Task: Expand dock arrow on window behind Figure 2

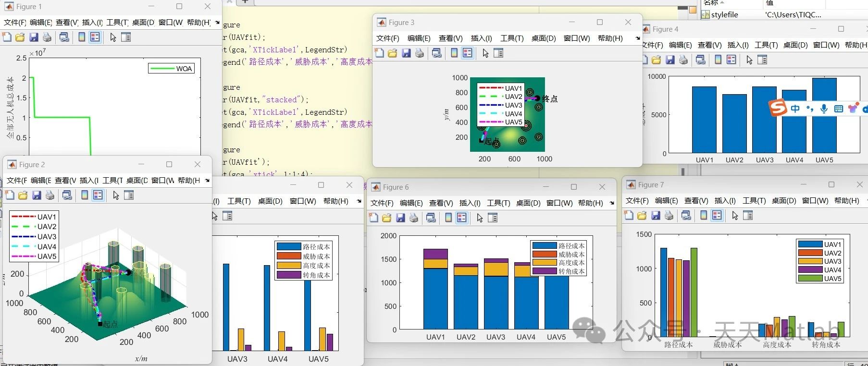Action: pos(359,201)
